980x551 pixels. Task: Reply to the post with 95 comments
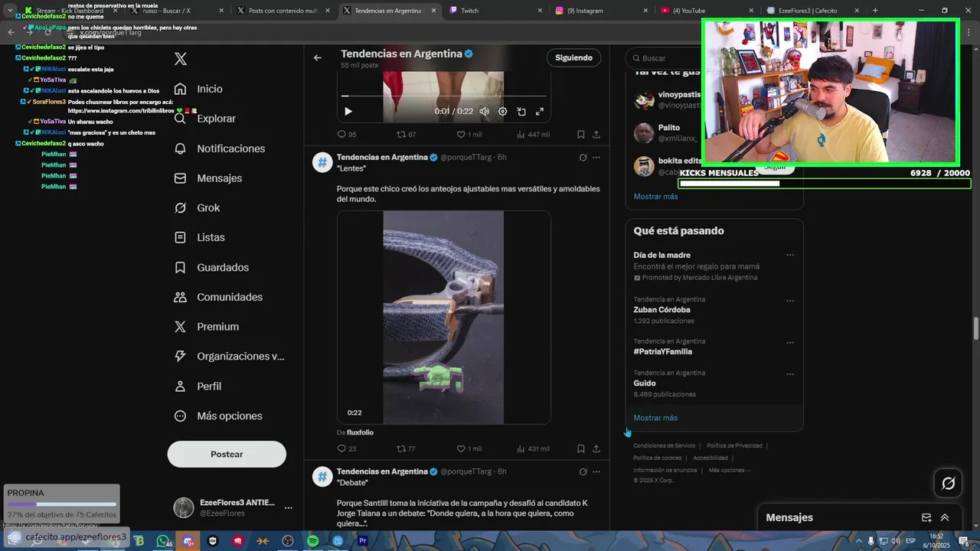coord(347,135)
